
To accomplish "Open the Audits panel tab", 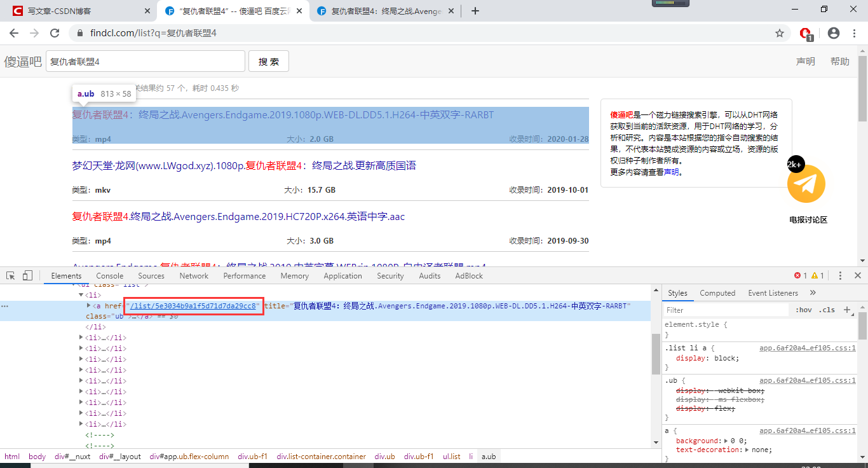I will tap(430, 276).
